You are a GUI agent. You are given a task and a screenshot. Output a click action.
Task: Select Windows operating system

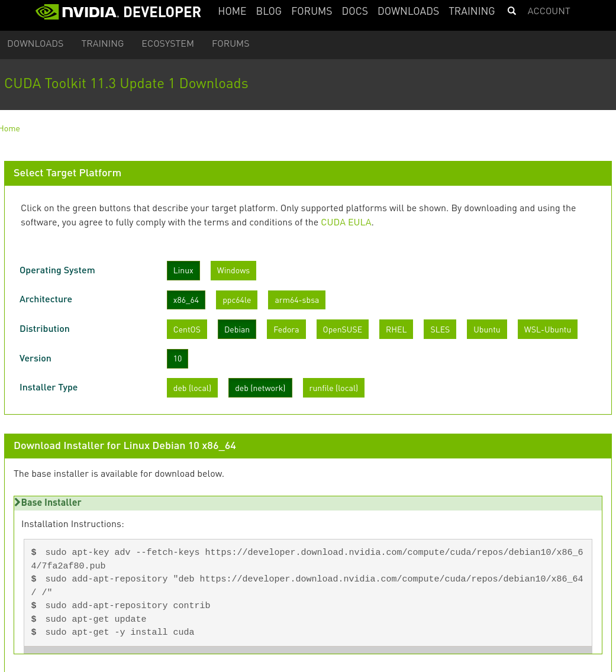[x=233, y=270]
